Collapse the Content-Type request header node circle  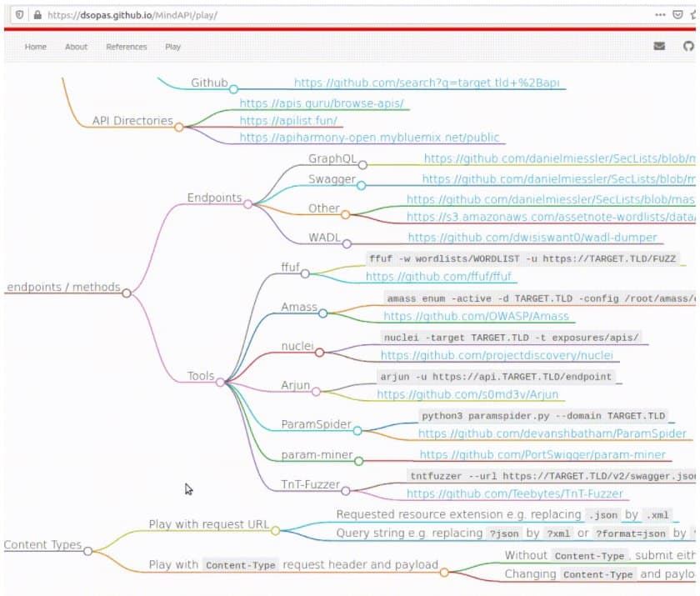pos(444,572)
